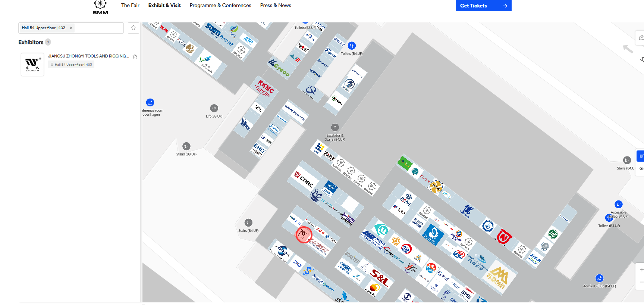The image size is (644, 305).
Task: Switch map to UF upper floor
Action: click(x=641, y=156)
